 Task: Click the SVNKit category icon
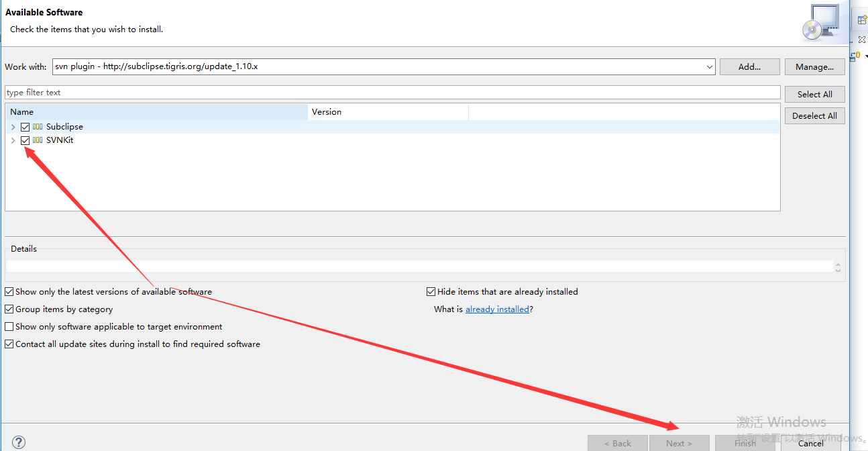coord(38,140)
